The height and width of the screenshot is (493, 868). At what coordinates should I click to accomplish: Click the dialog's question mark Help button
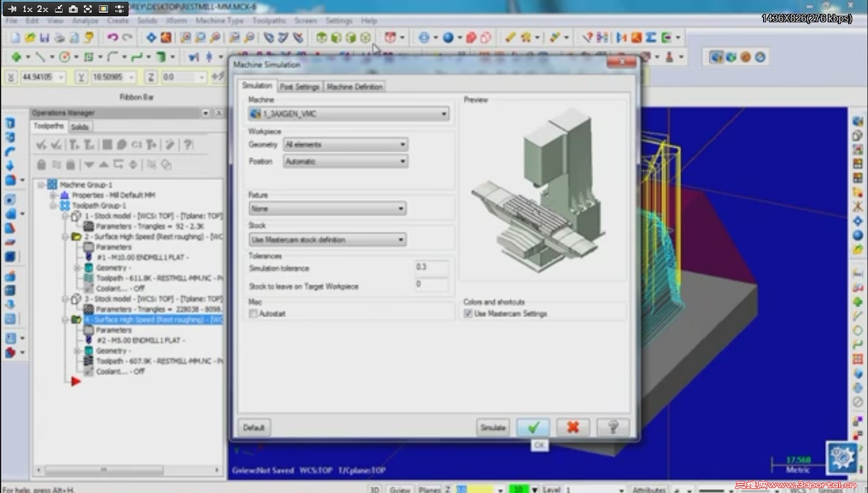(613, 428)
